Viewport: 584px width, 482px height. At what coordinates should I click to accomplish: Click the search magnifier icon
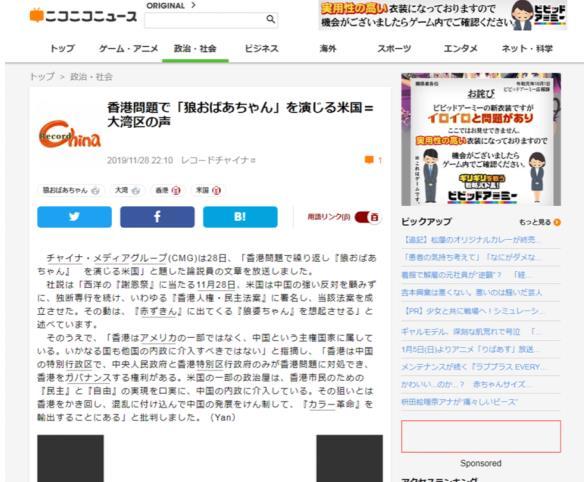pyautogui.click(x=271, y=19)
